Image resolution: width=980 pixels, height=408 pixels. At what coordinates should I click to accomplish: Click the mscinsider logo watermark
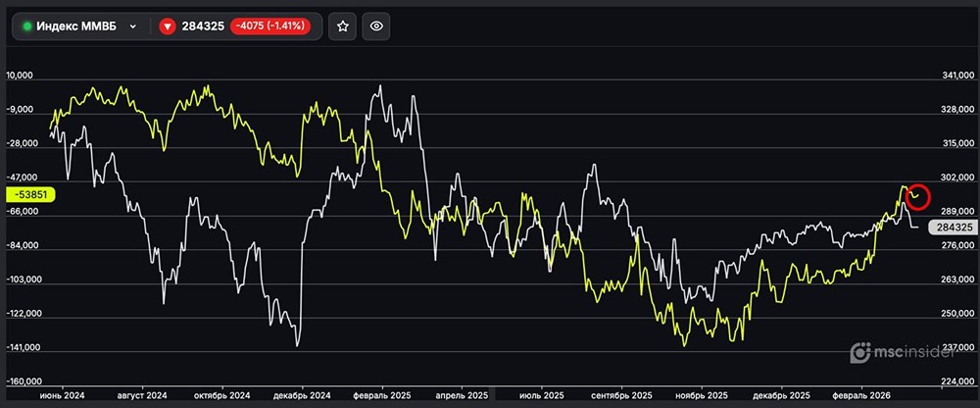[x=903, y=352]
